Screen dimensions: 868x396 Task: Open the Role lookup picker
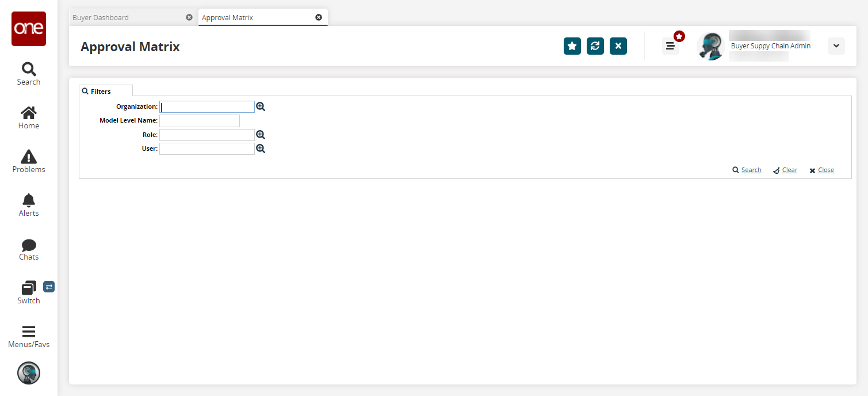pos(261,135)
